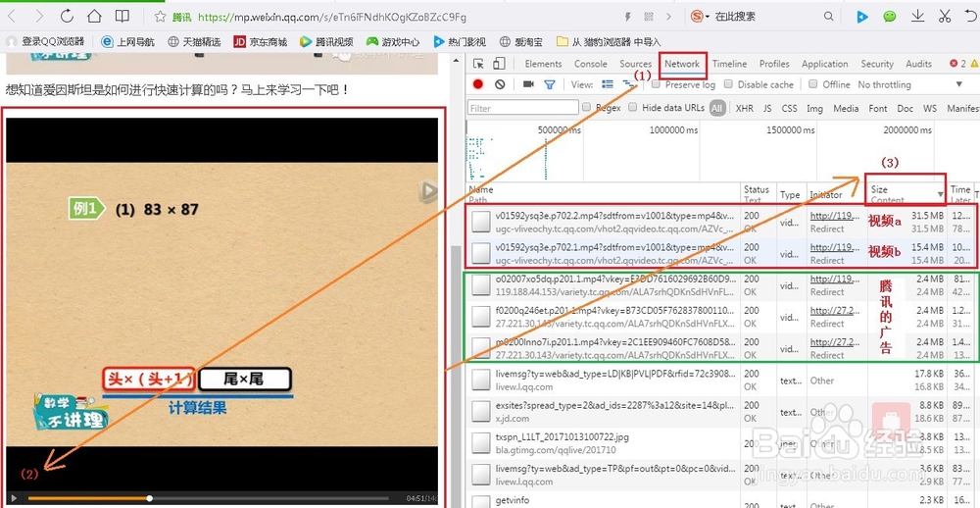Click the gray play overlay icon on video
Viewport: 980px width, 508px height.
[x=428, y=191]
